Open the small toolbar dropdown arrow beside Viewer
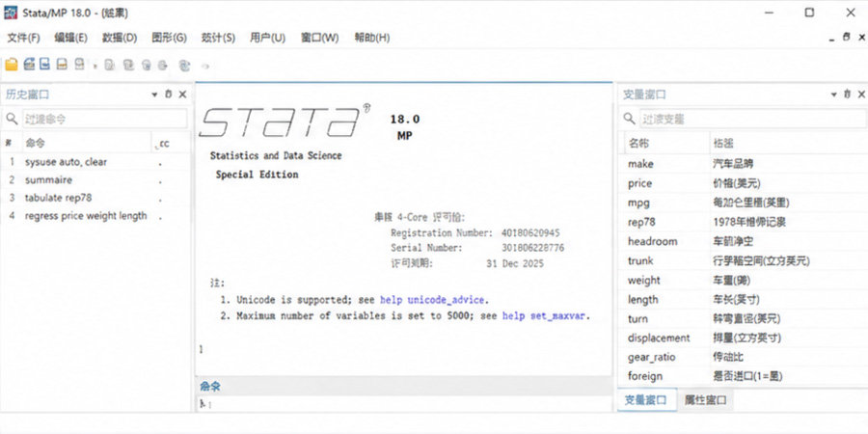 coord(95,67)
